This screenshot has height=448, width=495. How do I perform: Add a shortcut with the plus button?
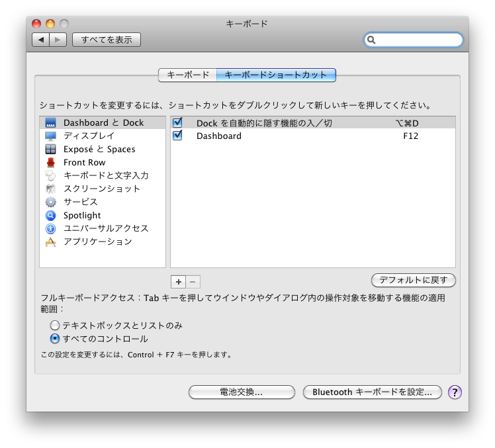click(x=179, y=282)
